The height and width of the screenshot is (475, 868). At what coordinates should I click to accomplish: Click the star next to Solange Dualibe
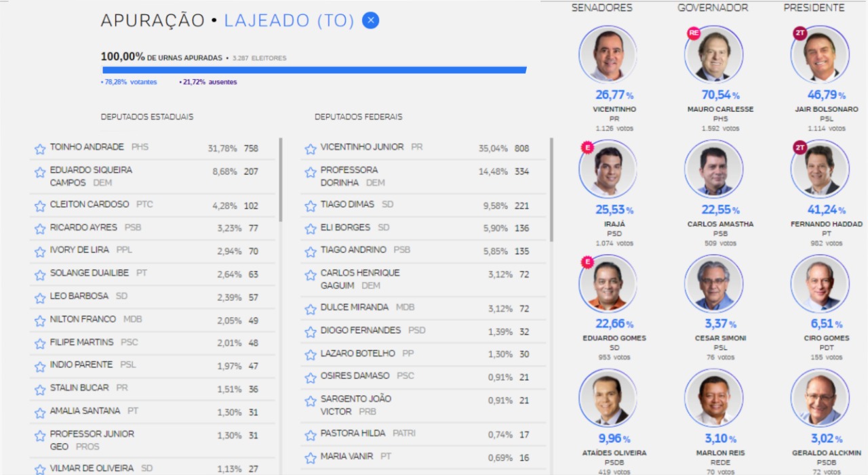[x=40, y=275]
